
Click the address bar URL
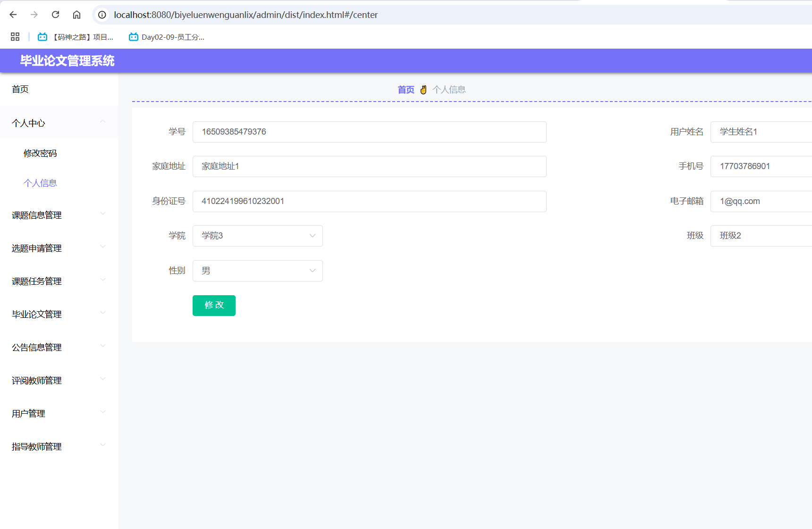245,15
